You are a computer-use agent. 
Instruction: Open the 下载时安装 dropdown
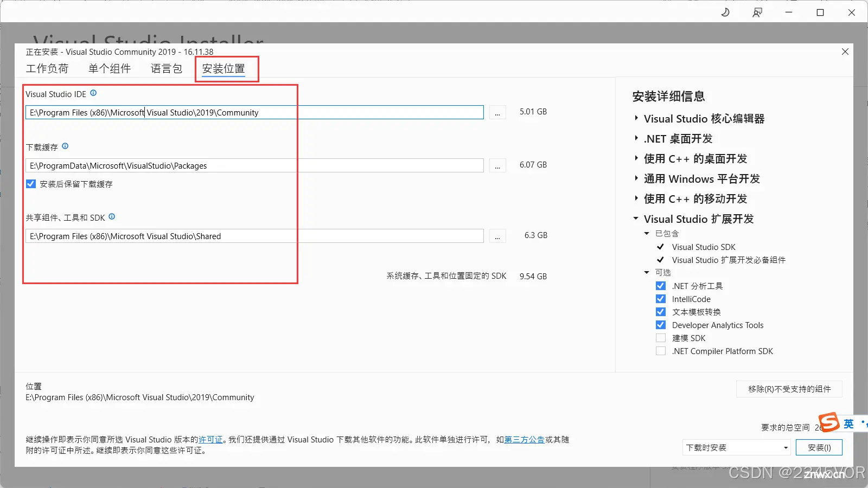tap(737, 447)
